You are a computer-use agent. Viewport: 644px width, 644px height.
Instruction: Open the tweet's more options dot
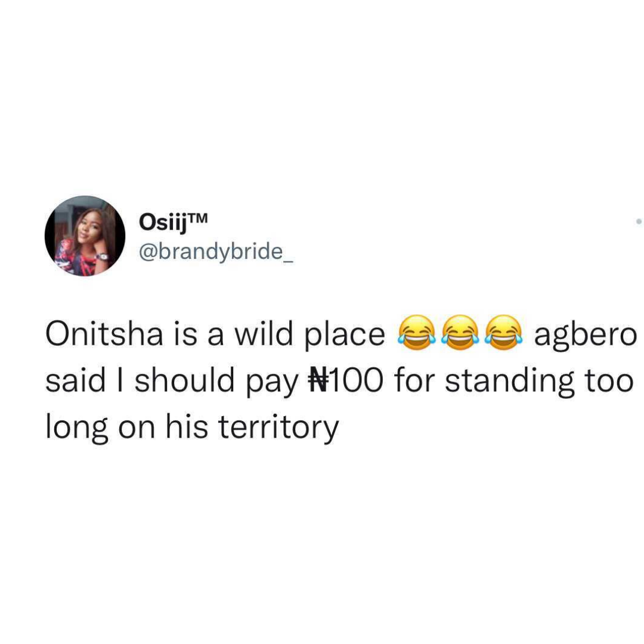point(639,221)
